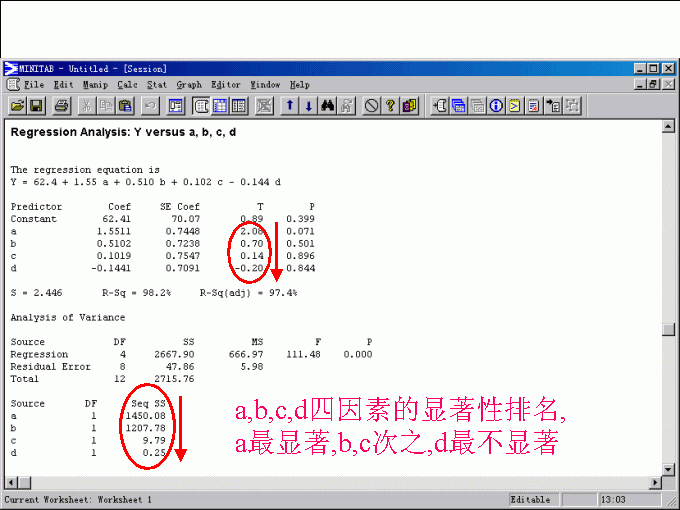The height and width of the screenshot is (510, 680).
Task: Click the Cancel circle-slash icon
Action: click(x=372, y=105)
